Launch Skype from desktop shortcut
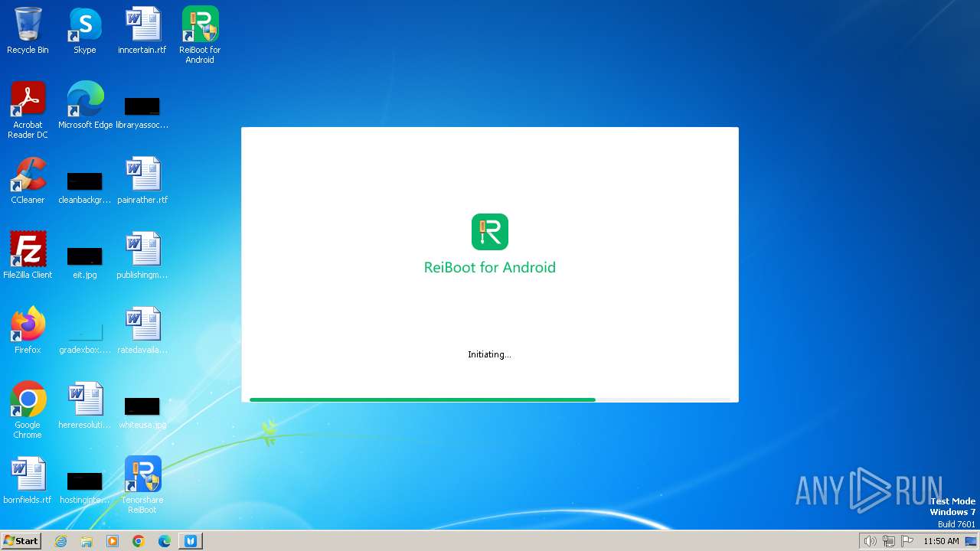Image resolution: width=980 pixels, height=551 pixels. (84, 31)
